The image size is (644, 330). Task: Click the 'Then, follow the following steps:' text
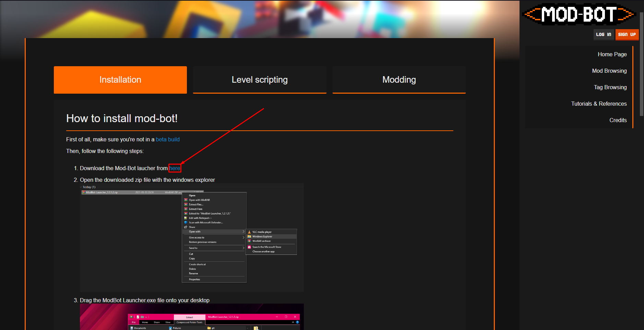(105, 151)
